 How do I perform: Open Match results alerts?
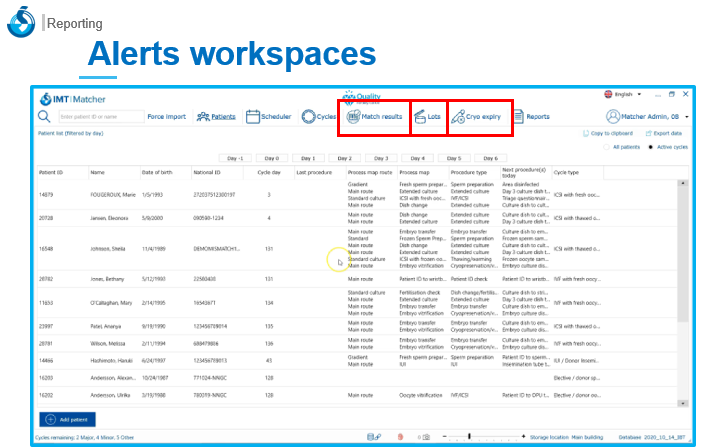click(x=374, y=117)
